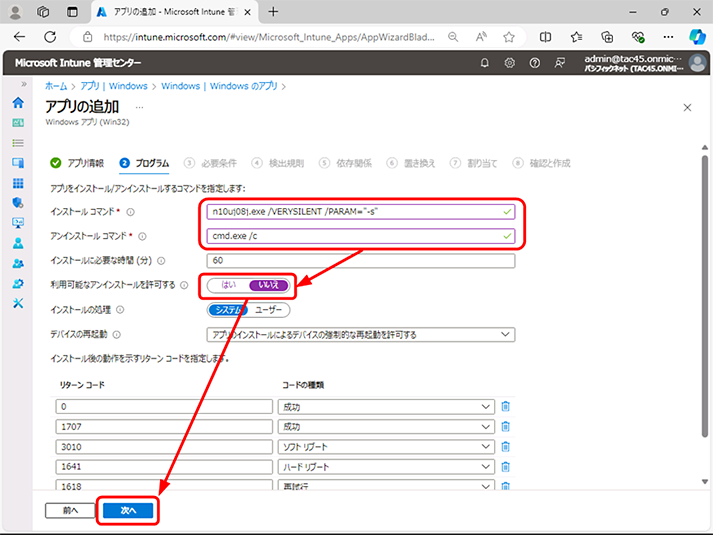
Task: Open the Users icon in the sidebar
Action: click(x=18, y=243)
